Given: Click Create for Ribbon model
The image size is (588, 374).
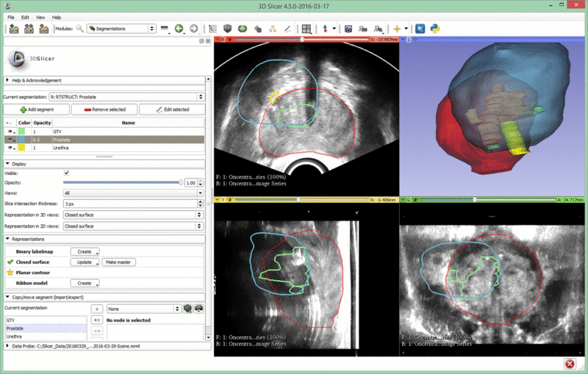Looking at the screenshot, I should tap(85, 283).
